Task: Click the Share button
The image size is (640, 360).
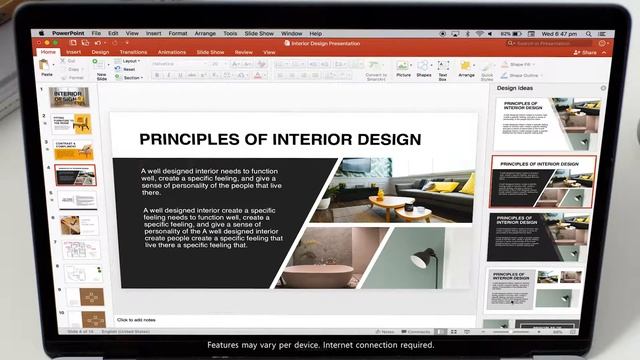Action: [x=585, y=53]
